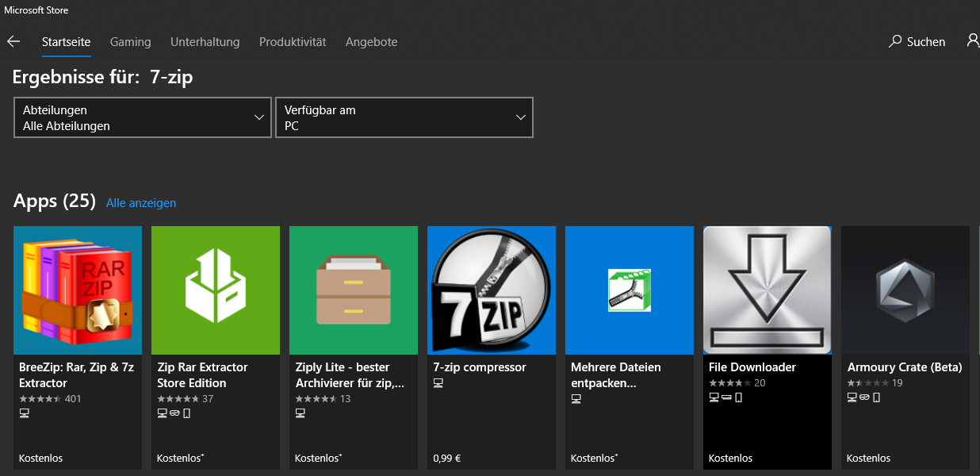This screenshot has height=476, width=980.
Task: Switch to the Gaming tab
Action: [130, 42]
